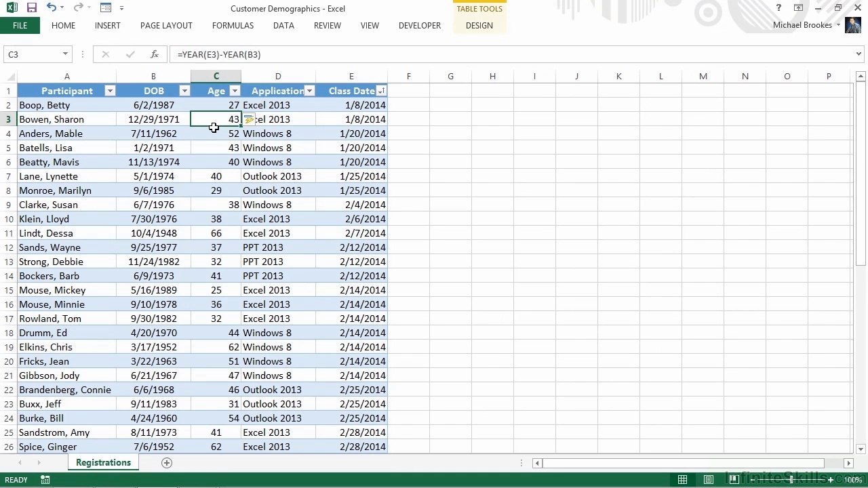The width and height of the screenshot is (868, 488).
Task: Switch to the DATA ribbon tab
Action: 283,26
